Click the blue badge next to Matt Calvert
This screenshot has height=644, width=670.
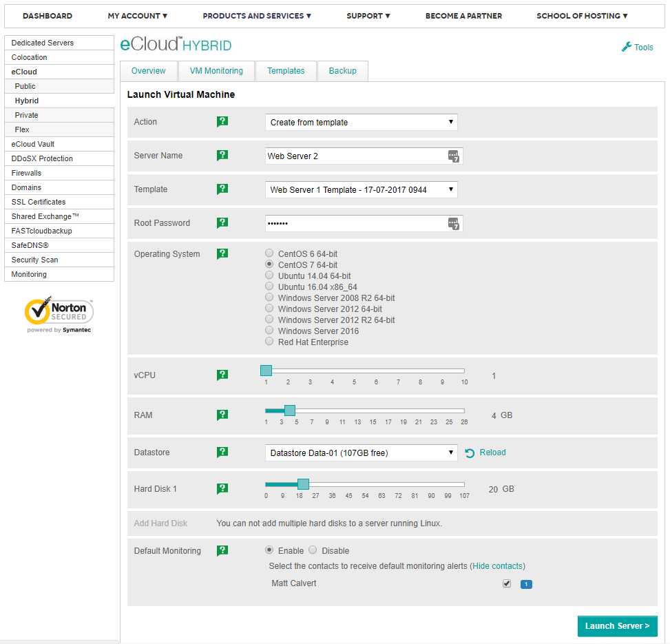point(526,584)
